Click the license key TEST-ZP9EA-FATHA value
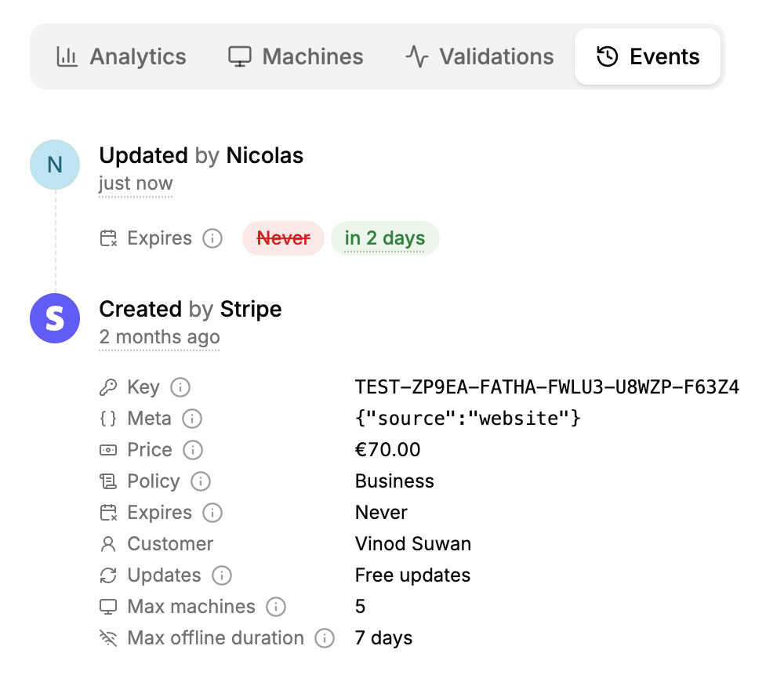784x693 pixels. point(547,387)
